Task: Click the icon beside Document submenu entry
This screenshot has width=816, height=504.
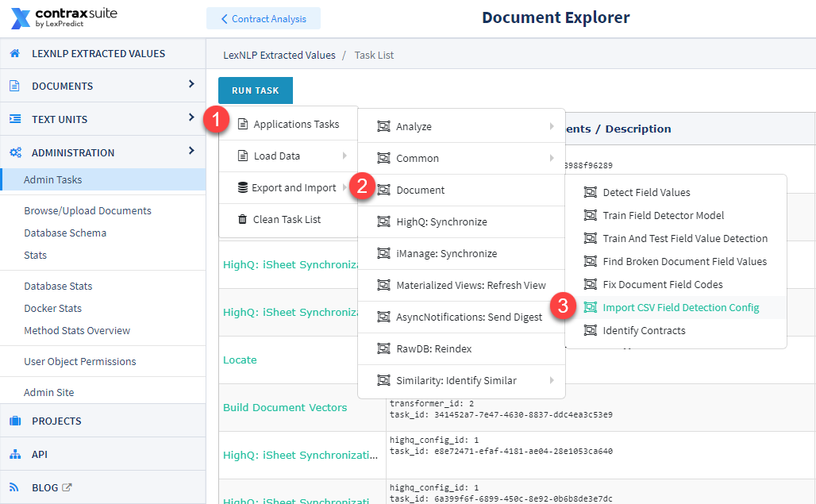Action: 383,190
